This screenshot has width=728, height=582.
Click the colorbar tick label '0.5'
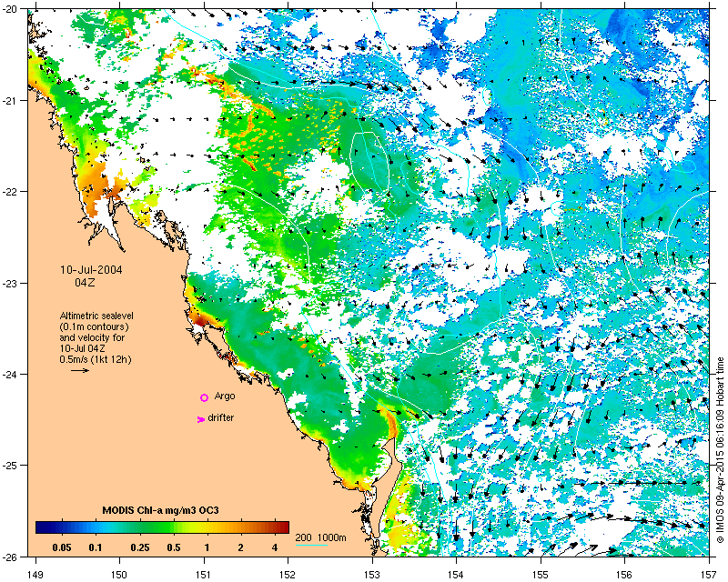pos(174,547)
